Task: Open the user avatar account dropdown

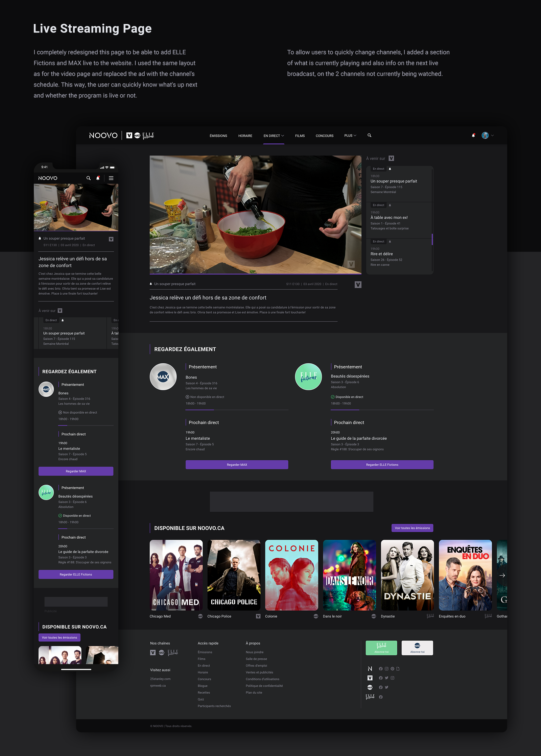Action: pyautogui.click(x=488, y=136)
